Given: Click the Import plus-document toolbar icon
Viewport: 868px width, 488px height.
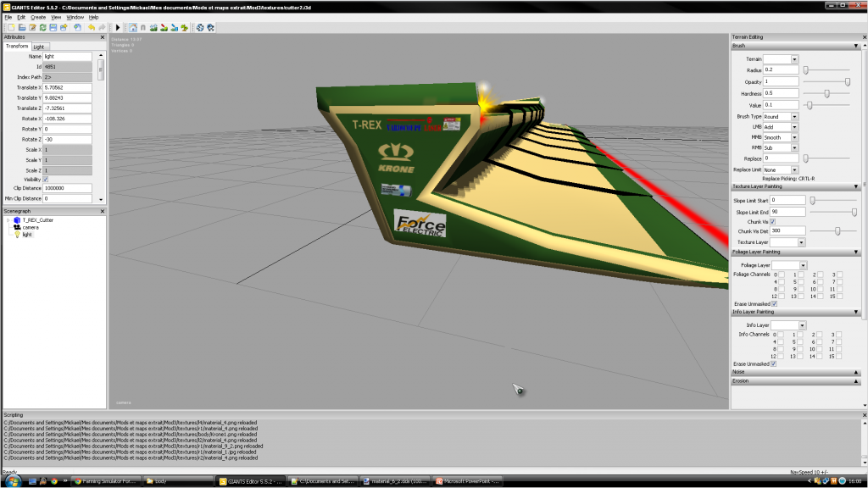Looking at the screenshot, I should pos(77,27).
